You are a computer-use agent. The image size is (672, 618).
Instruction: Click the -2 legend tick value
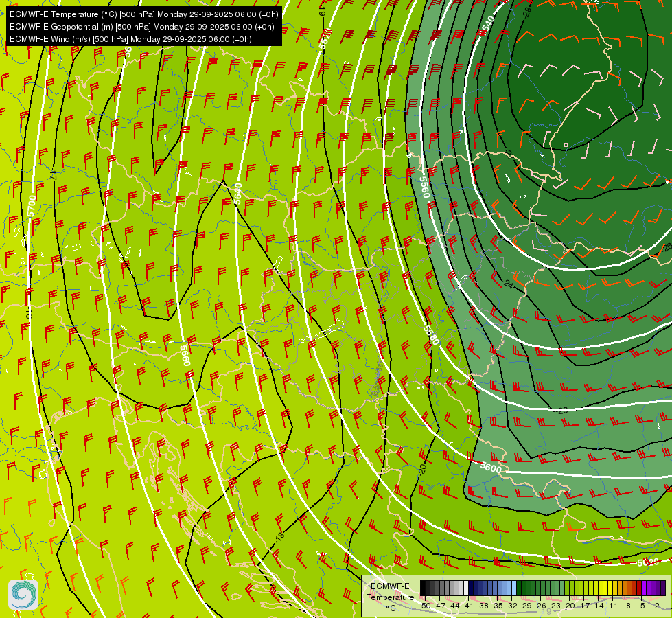(x=656, y=606)
